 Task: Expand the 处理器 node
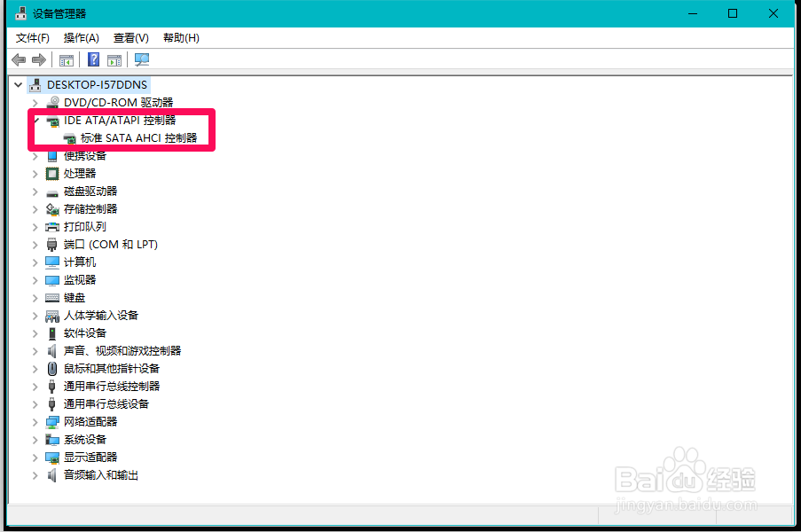click(x=35, y=174)
